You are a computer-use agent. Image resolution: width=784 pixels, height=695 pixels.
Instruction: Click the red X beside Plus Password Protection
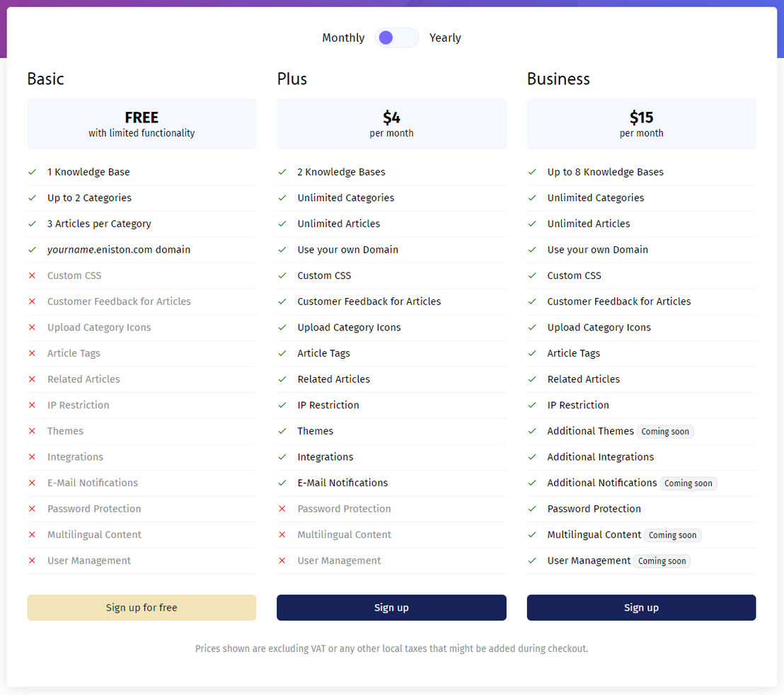[282, 508]
